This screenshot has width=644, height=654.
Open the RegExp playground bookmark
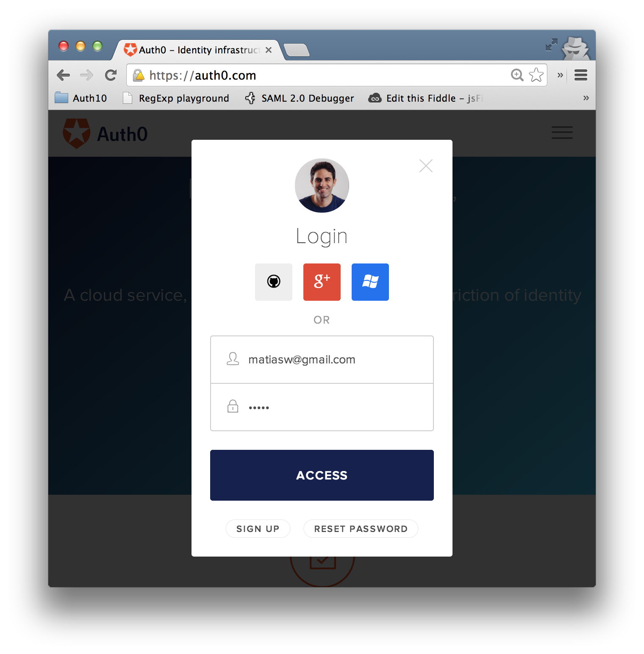pyautogui.click(x=176, y=98)
